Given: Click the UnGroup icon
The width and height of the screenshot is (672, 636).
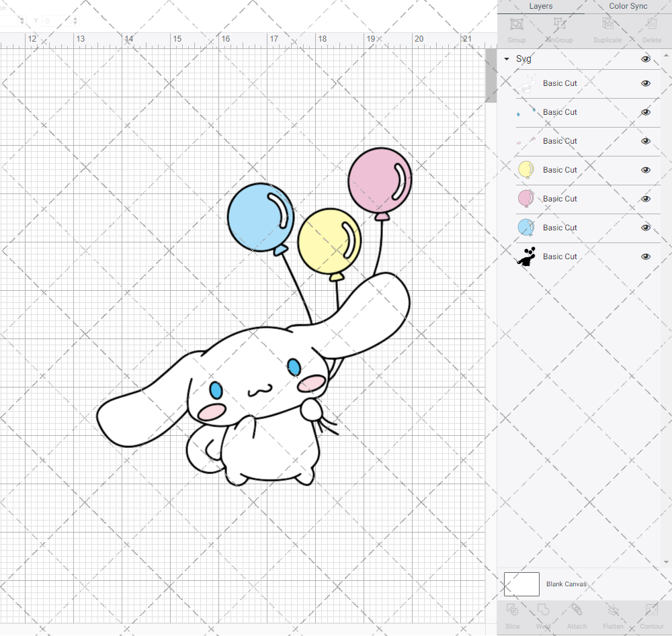Looking at the screenshot, I should click(x=559, y=24).
